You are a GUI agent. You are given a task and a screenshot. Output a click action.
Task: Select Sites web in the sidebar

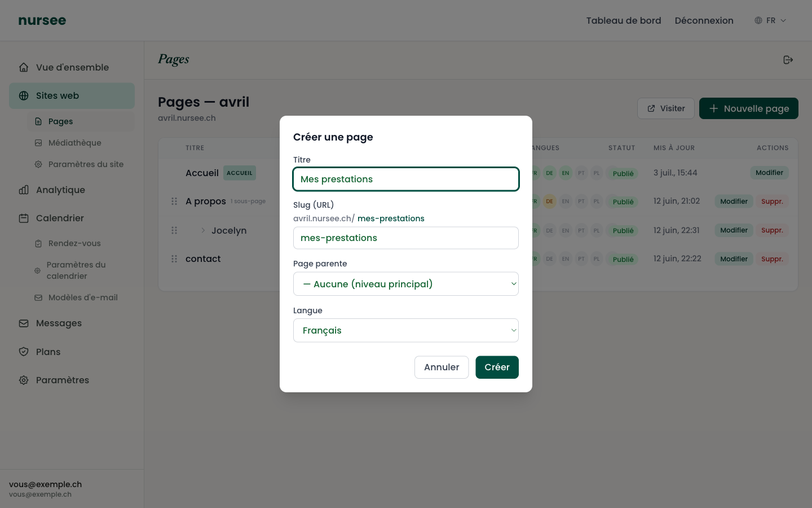(x=72, y=96)
